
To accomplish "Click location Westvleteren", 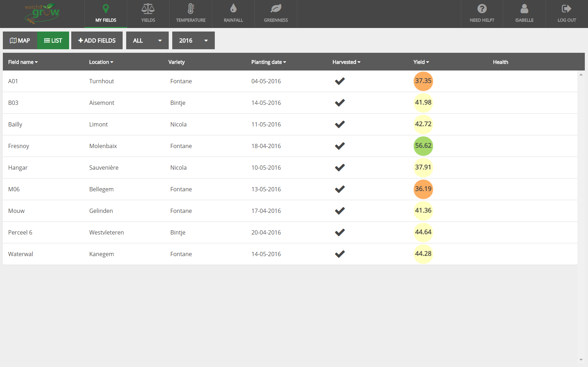I will click(x=107, y=232).
